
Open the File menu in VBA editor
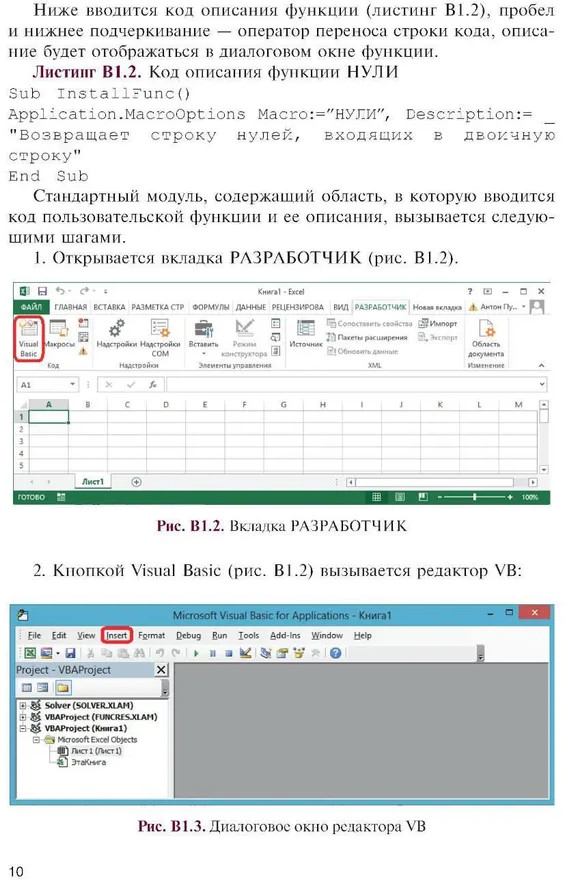tap(34, 635)
